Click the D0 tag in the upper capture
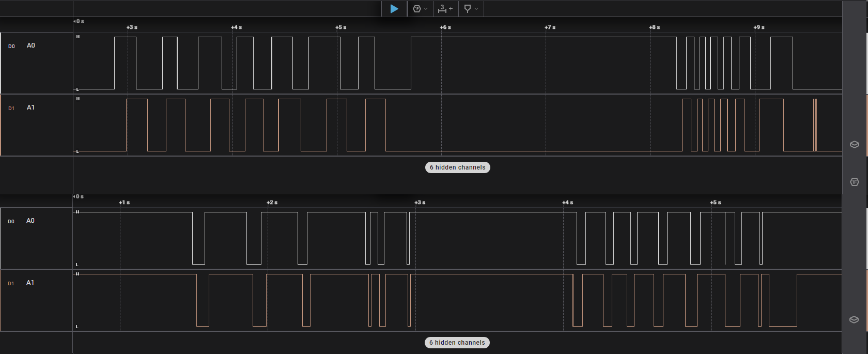Screen dimensions: 868x354 click(x=11, y=47)
